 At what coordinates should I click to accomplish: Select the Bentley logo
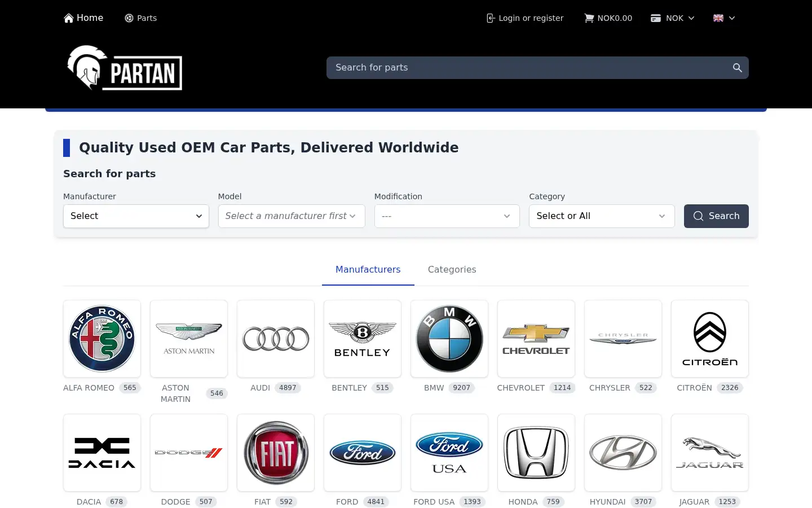363,339
